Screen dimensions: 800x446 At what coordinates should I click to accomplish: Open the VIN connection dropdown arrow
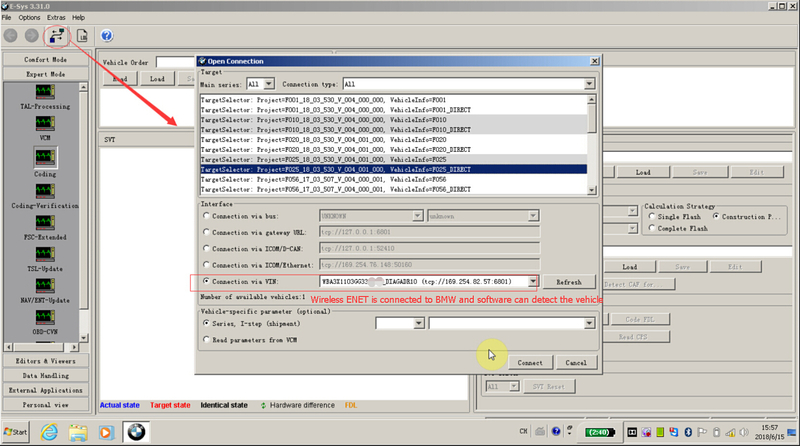532,282
